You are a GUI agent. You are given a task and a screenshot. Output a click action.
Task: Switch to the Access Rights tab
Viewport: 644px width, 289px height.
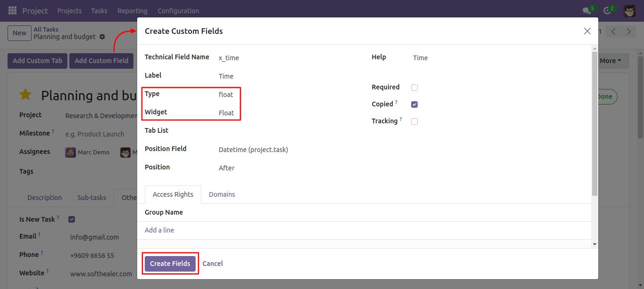pyautogui.click(x=173, y=194)
